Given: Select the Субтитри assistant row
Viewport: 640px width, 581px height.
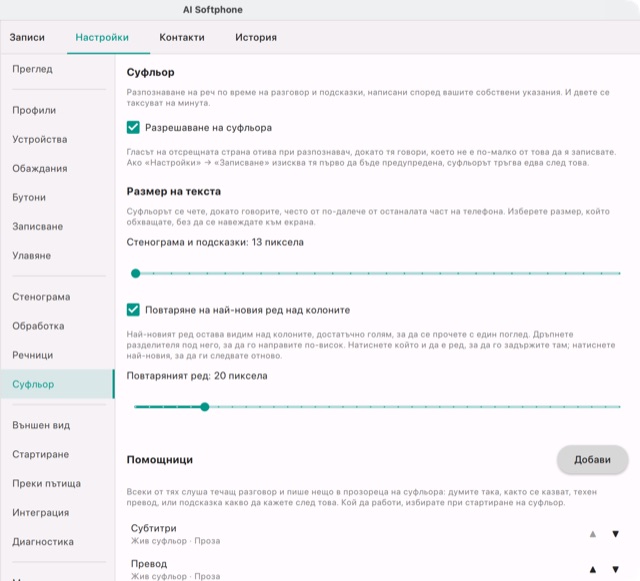Looking at the screenshot, I should [378, 534].
